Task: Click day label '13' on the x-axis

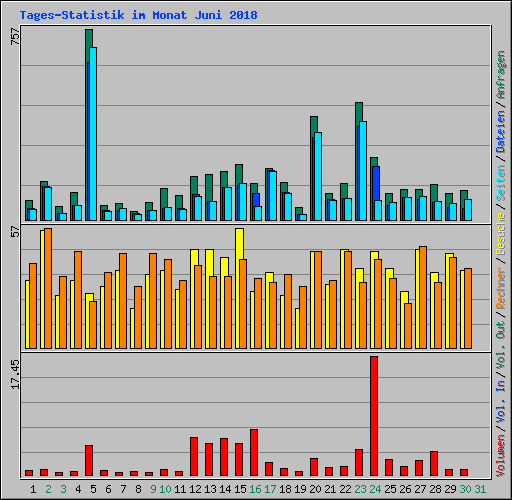Action: click(210, 489)
